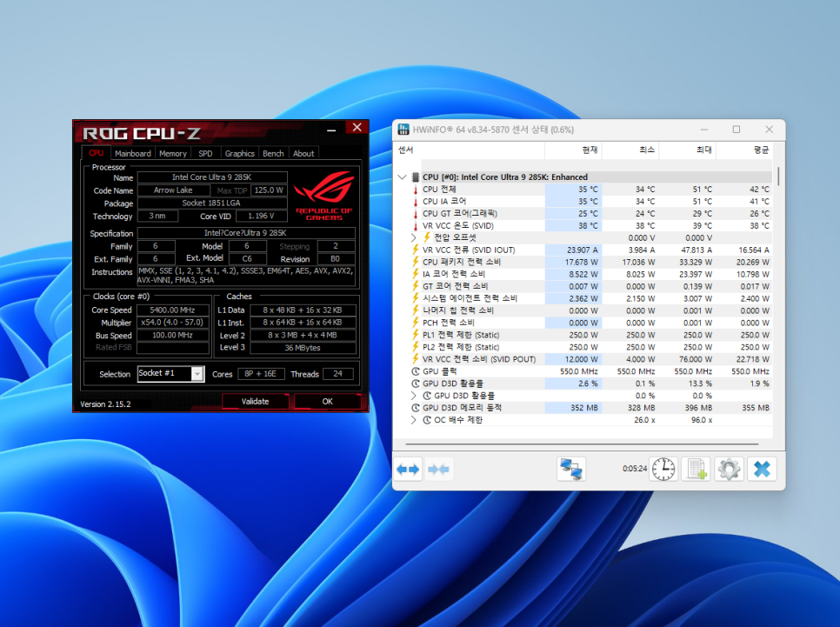Collapse the CPU [#0] Intel Core Ultra group
Image resolution: width=840 pixels, height=627 pixels.
[x=402, y=177]
